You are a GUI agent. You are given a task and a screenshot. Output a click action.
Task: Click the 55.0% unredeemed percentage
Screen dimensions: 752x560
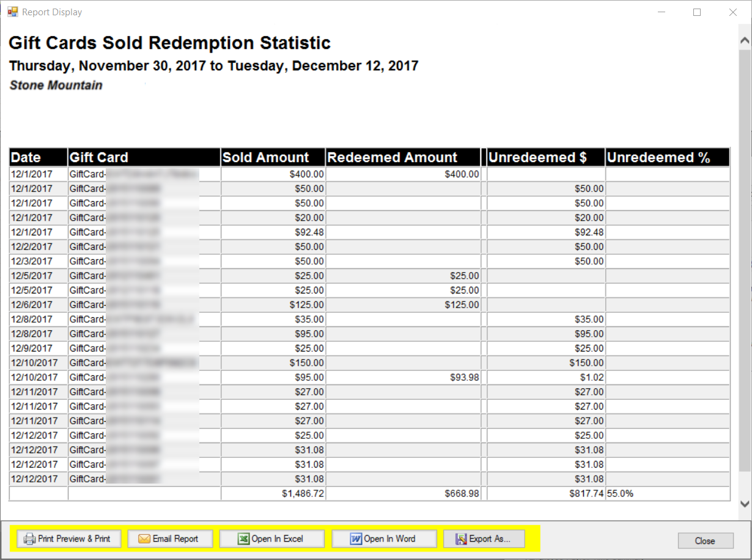(668, 493)
